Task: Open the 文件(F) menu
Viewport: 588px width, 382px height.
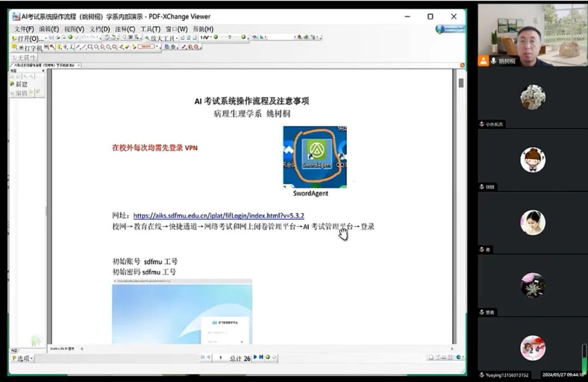Action: [x=23, y=29]
